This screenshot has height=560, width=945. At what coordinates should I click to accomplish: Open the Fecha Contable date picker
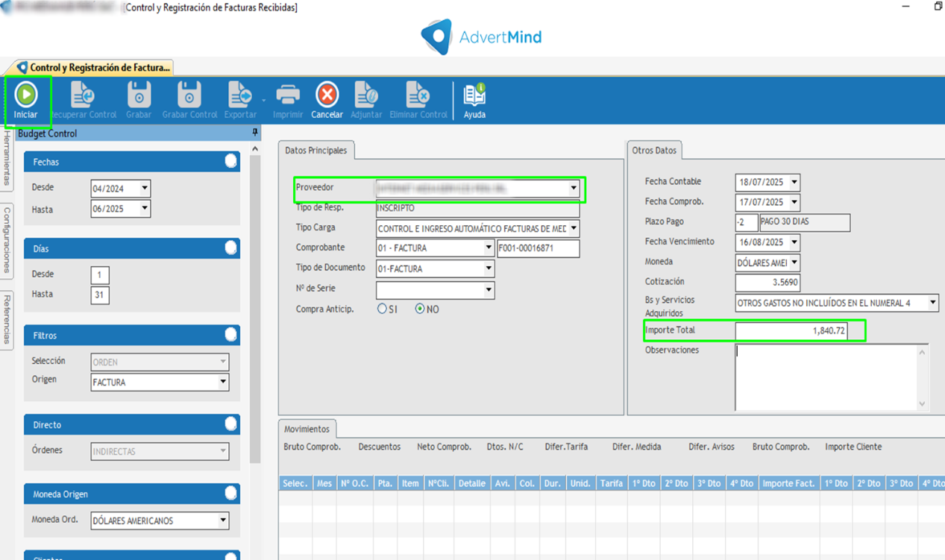[794, 181]
